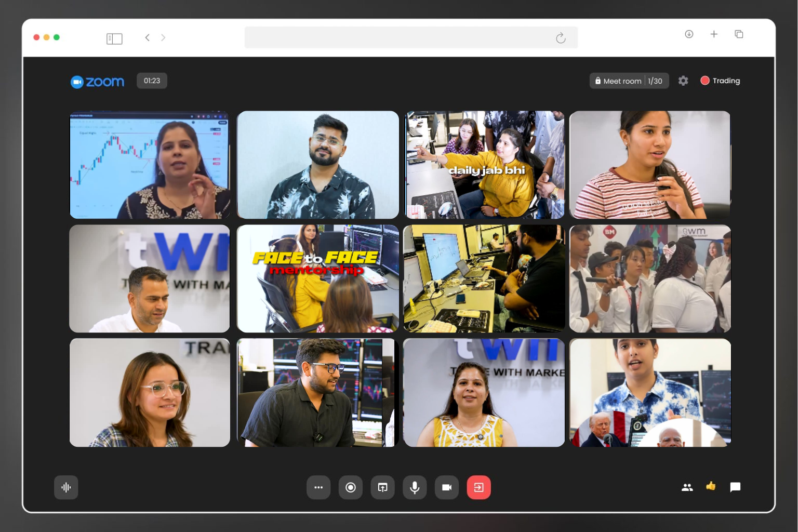
Task: Send a thumbs up reaction
Action: click(711, 486)
